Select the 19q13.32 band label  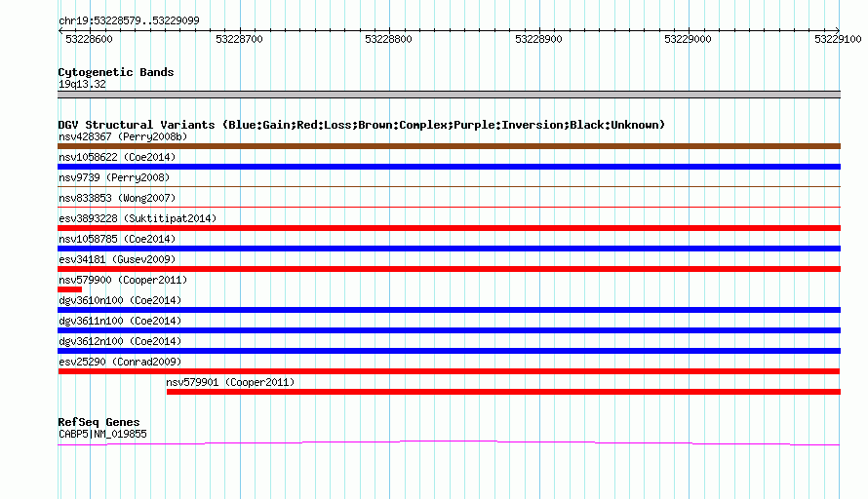pos(82,84)
